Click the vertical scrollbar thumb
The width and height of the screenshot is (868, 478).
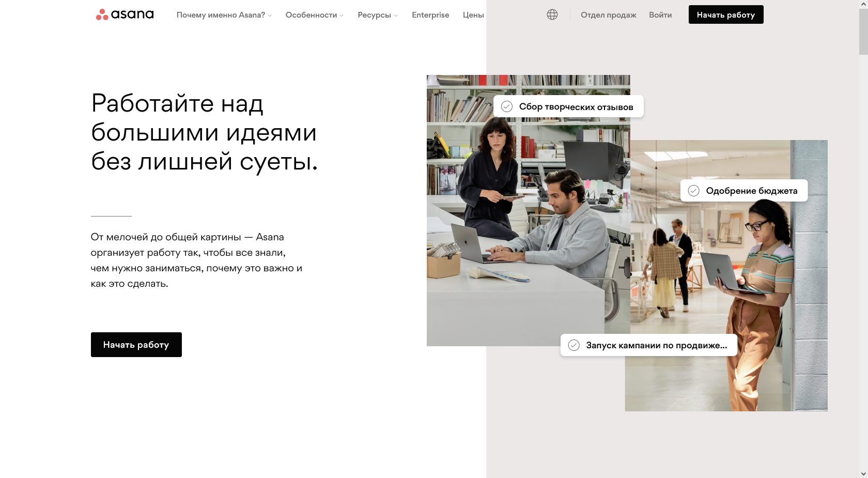click(x=863, y=31)
